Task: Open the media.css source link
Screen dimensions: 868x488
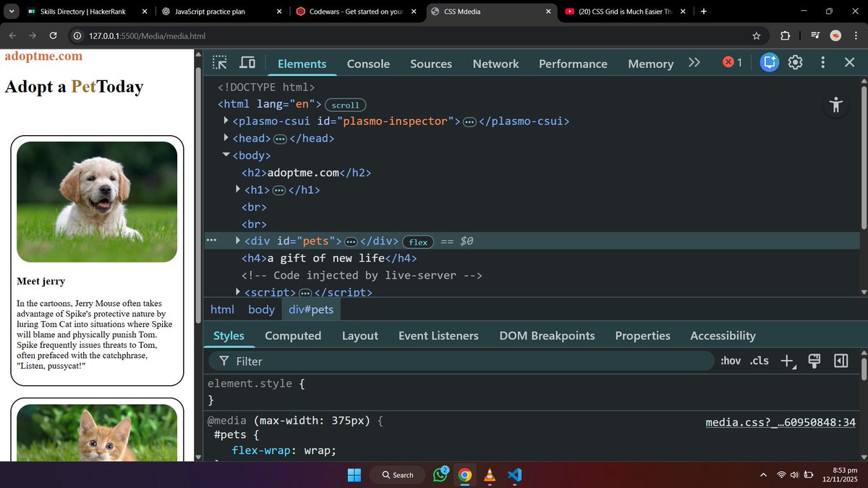Action: pos(780,422)
